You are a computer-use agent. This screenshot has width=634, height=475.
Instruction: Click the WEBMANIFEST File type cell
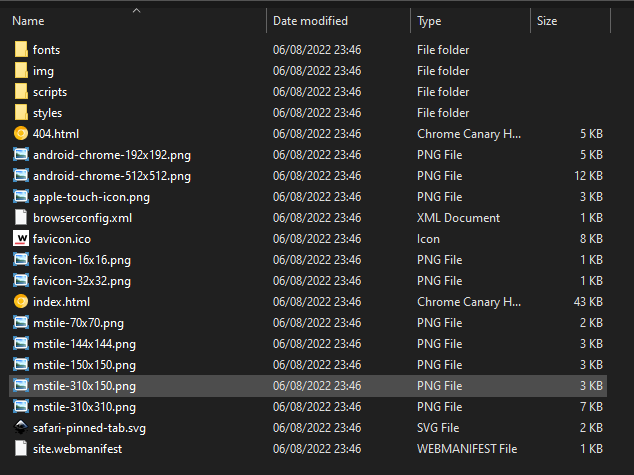pyautogui.click(x=467, y=449)
